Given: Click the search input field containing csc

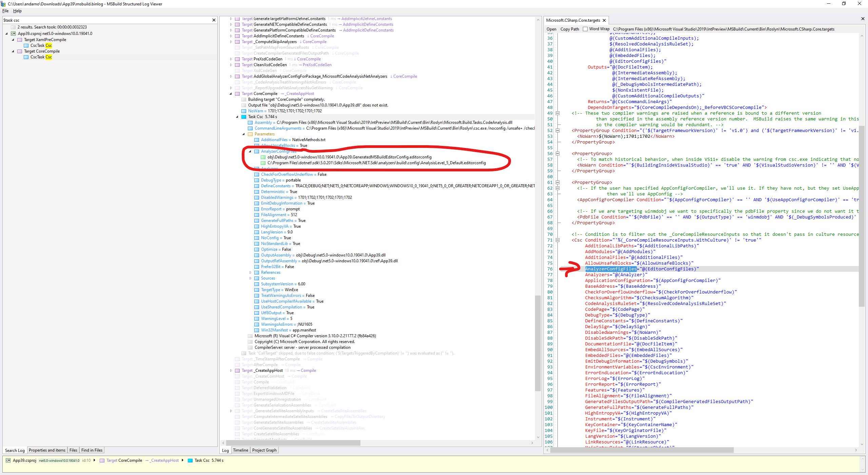Looking at the screenshot, I should (107, 20).
